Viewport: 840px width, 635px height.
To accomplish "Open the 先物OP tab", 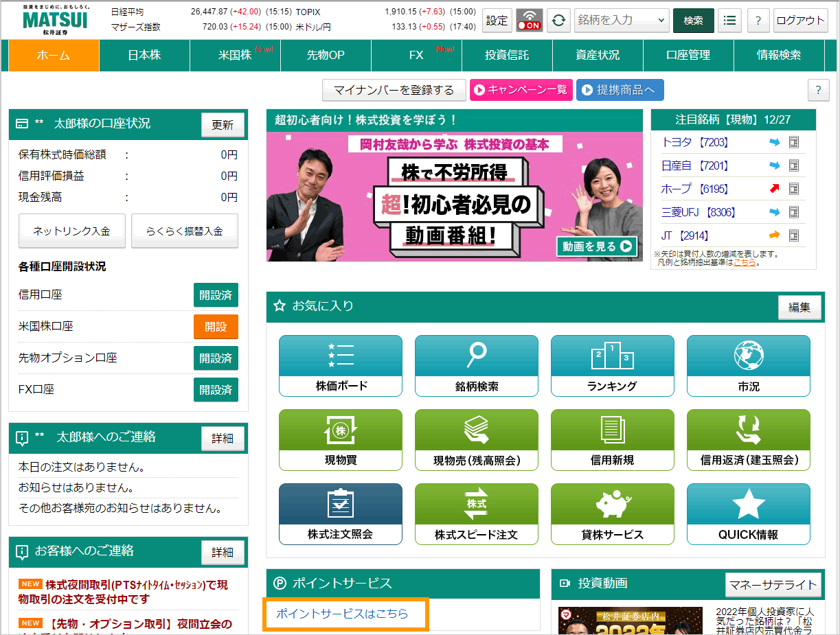I will [326, 55].
